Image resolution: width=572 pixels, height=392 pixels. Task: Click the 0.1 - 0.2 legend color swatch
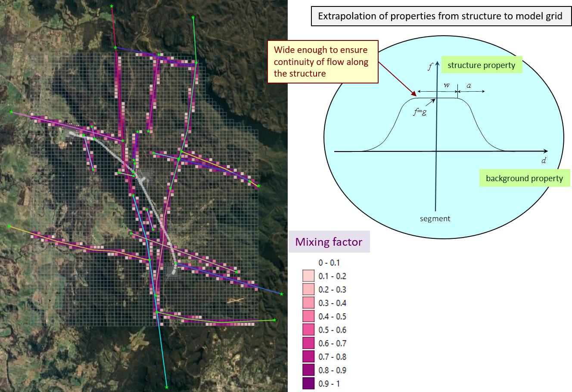[x=308, y=276]
